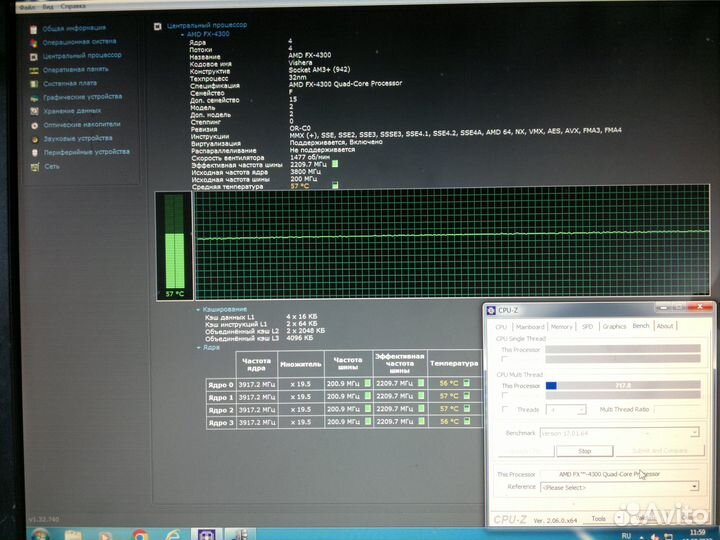This screenshot has width=720, height=540.
Task: Click the Скорость вентилятора value 1477 об/мин
Action: [309, 157]
